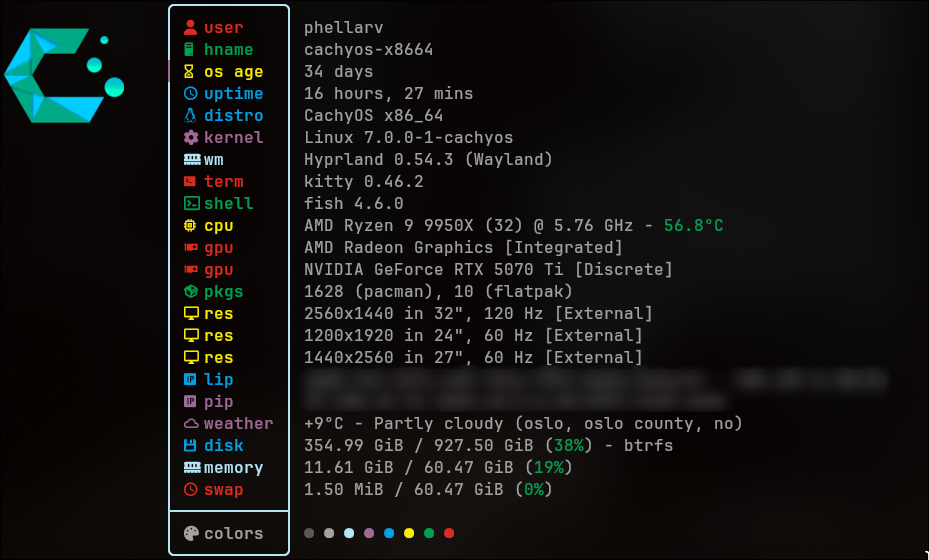The image size is (929, 560).
Task: Click the weather cloud icon
Action: [191, 424]
